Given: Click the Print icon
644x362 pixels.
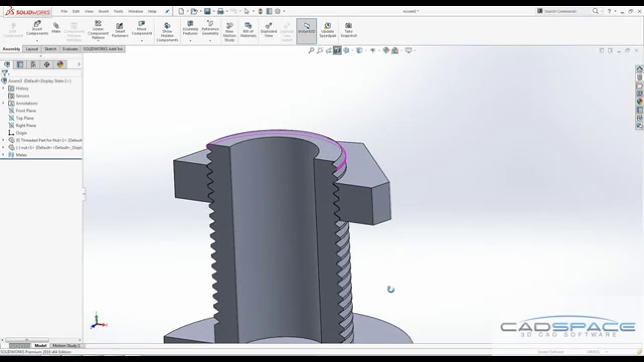Looking at the screenshot, I should [x=220, y=11].
